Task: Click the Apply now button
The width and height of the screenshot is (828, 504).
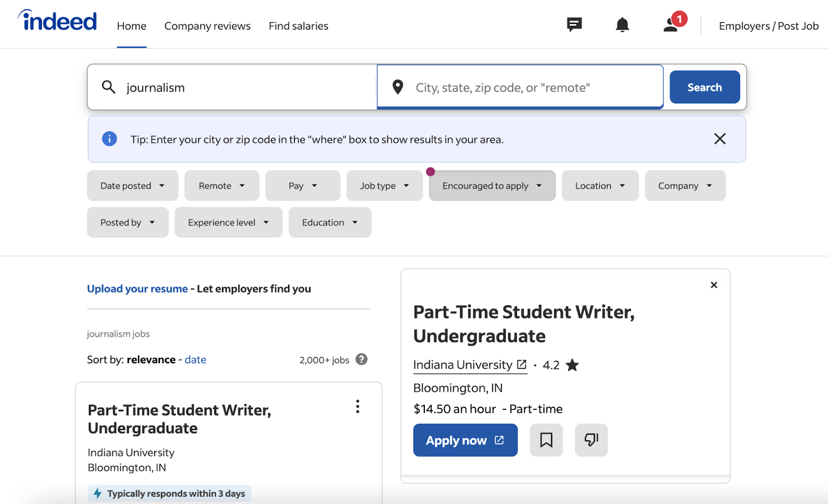Action: point(465,440)
